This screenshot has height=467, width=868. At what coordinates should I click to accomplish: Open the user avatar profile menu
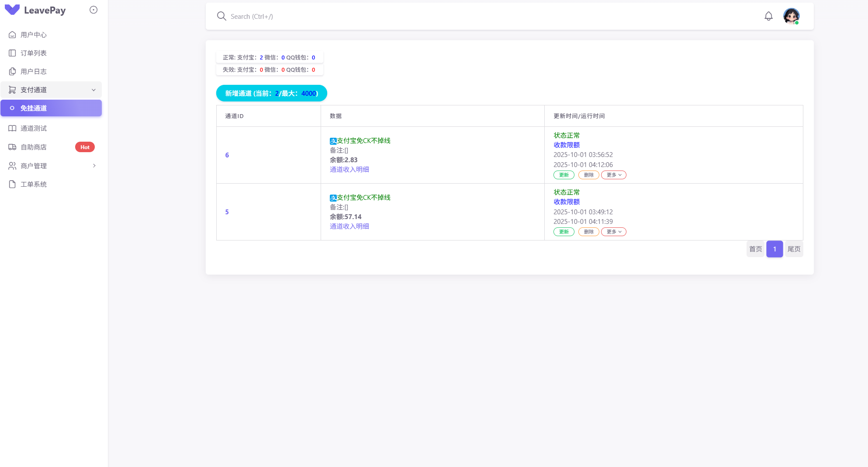(x=791, y=16)
